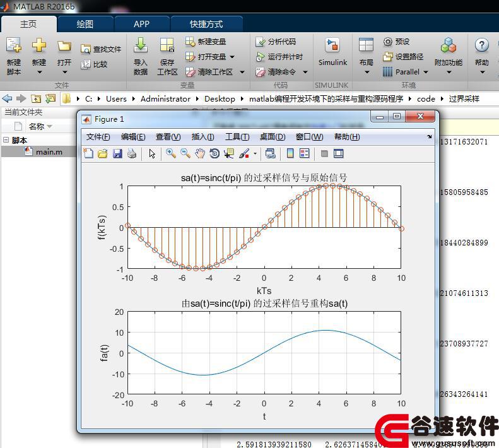The width and height of the screenshot is (499, 448).
Task: Click 新建变量 new variable
Action: [206, 42]
